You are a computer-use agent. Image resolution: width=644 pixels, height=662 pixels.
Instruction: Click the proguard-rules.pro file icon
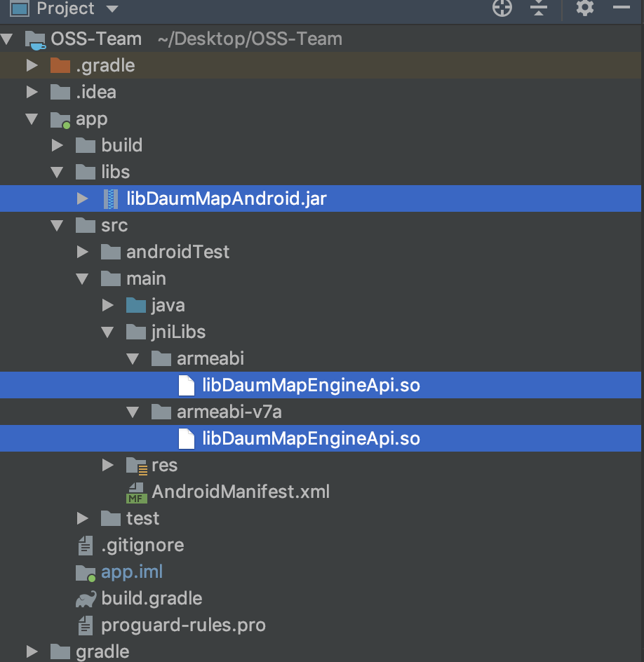pos(86,626)
